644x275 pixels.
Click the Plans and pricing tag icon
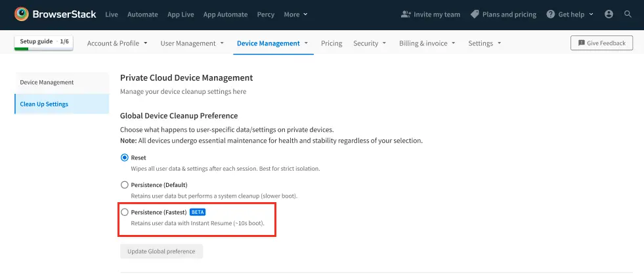475,14
